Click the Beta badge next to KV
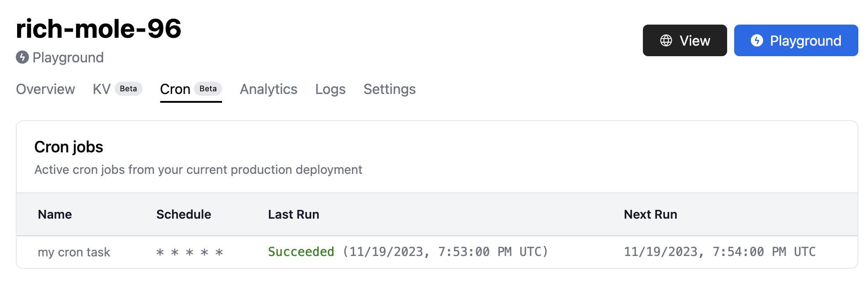The image size is (868, 281). click(128, 89)
